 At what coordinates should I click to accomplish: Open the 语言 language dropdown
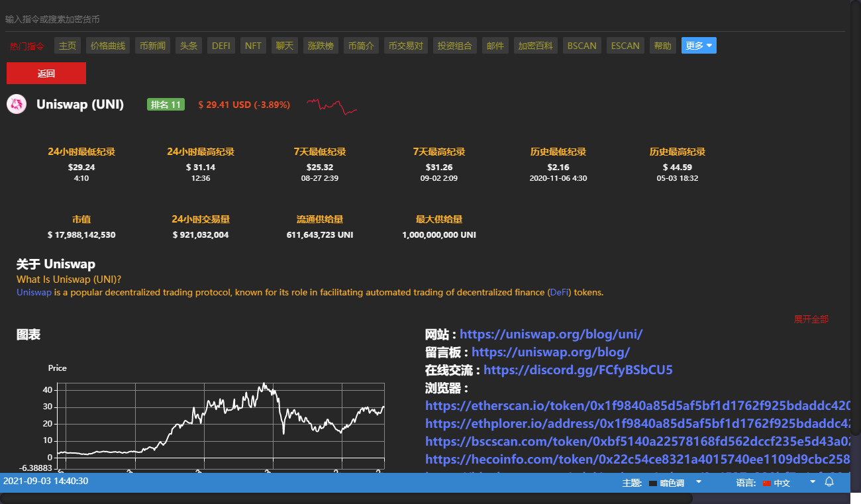[789, 483]
